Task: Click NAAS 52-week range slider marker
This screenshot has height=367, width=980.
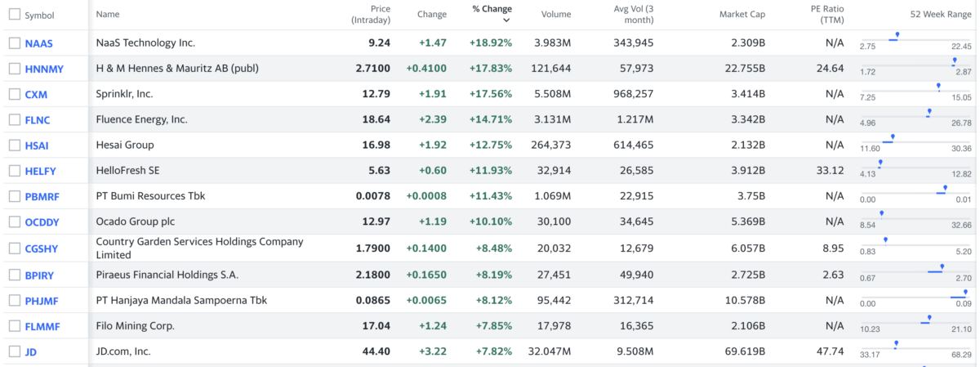Action: [x=898, y=36]
